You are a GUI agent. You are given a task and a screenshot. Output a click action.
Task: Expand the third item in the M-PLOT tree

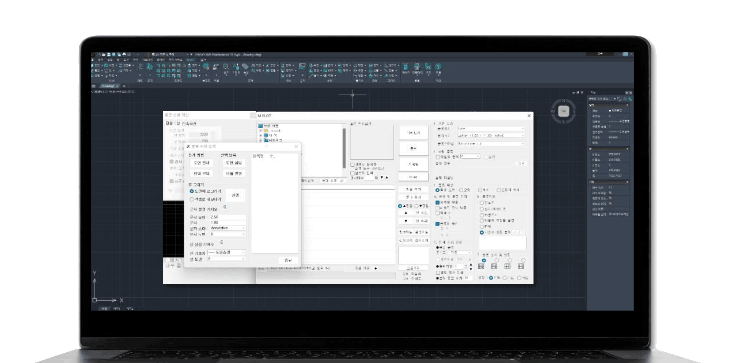click(260, 135)
